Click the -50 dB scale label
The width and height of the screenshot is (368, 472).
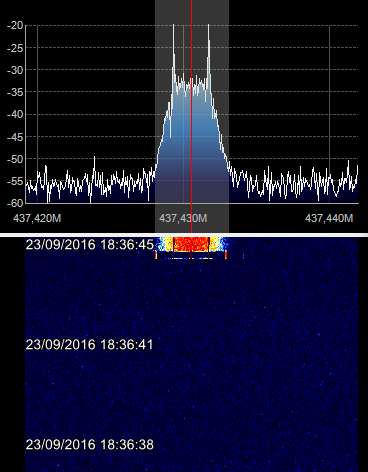click(15, 159)
